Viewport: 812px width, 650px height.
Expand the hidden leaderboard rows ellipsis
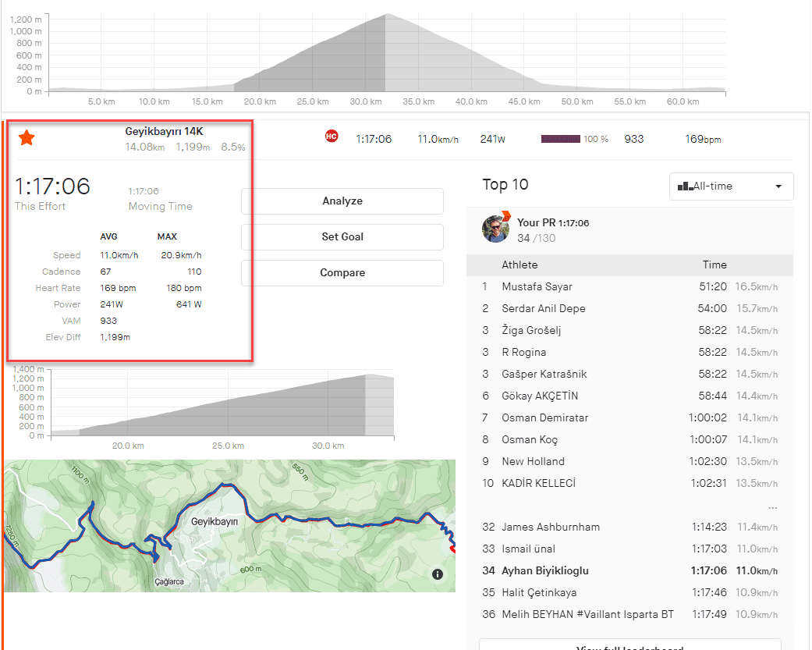(x=772, y=507)
